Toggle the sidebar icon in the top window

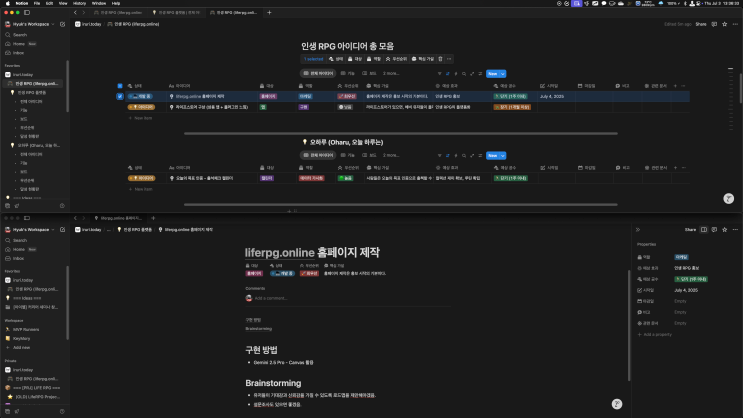point(27,13)
